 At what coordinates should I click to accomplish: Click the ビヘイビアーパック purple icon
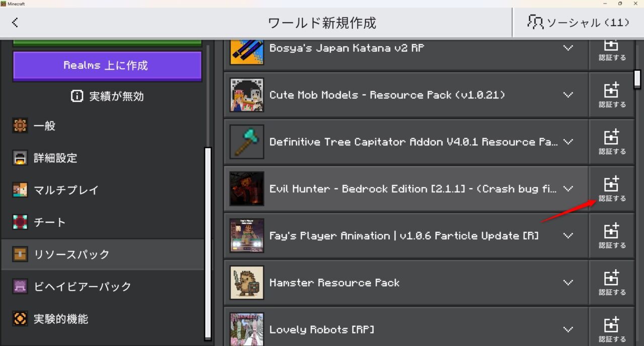click(20, 287)
